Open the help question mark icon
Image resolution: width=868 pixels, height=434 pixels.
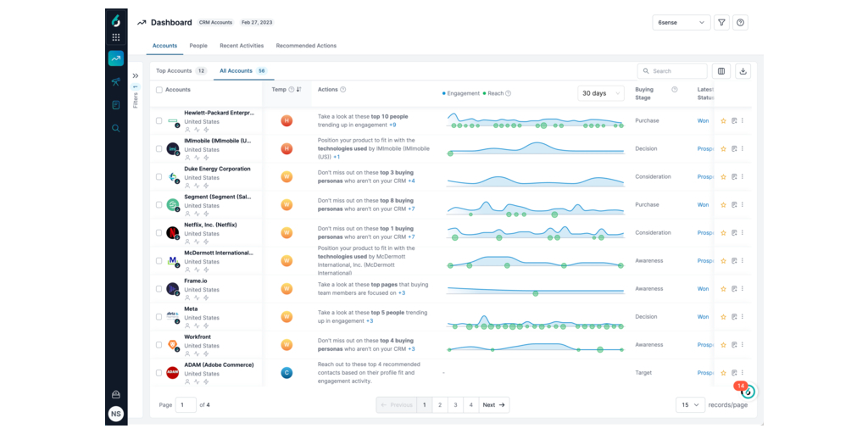click(x=741, y=23)
